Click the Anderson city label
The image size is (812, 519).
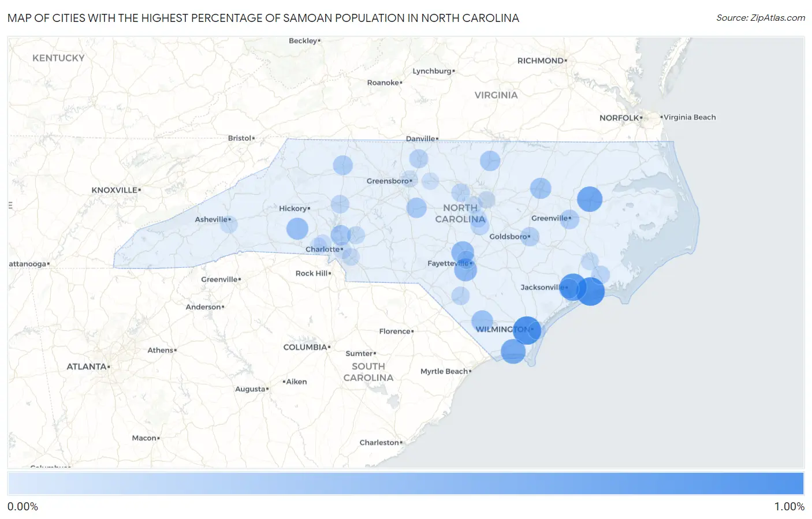[x=203, y=307]
